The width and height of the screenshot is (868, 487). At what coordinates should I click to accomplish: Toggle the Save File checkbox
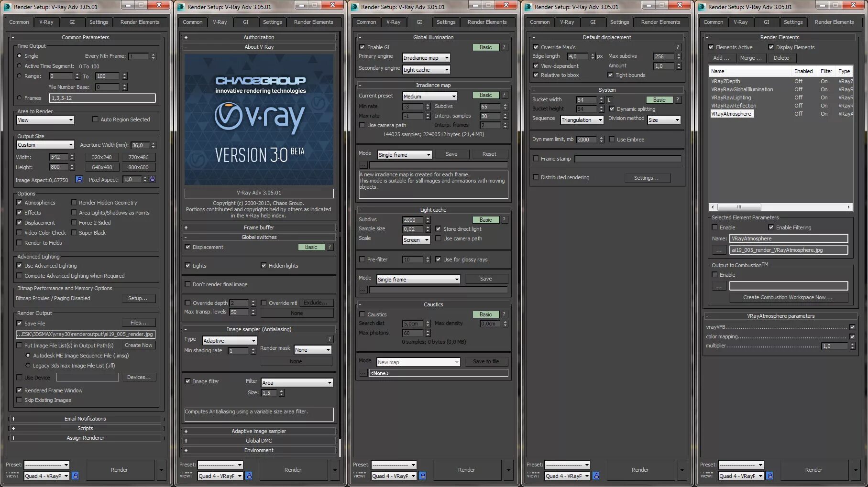click(20, 324)
